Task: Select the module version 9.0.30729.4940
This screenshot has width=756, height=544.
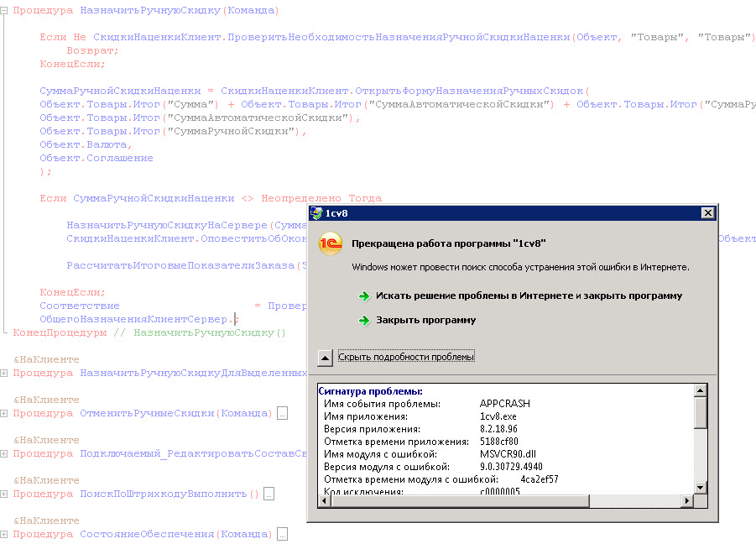Action: (x=511, y=467)
